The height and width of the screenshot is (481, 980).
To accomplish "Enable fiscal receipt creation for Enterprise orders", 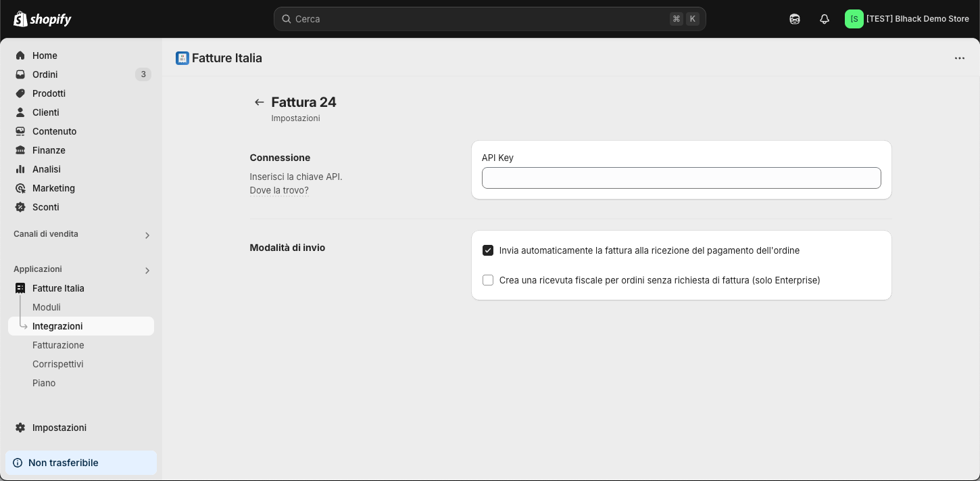I will tap(488, 280).
